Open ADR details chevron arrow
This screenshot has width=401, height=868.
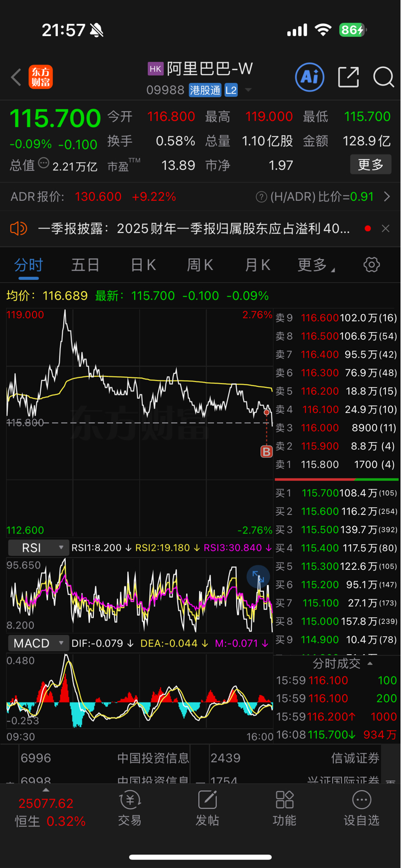(x=387, y=197)
